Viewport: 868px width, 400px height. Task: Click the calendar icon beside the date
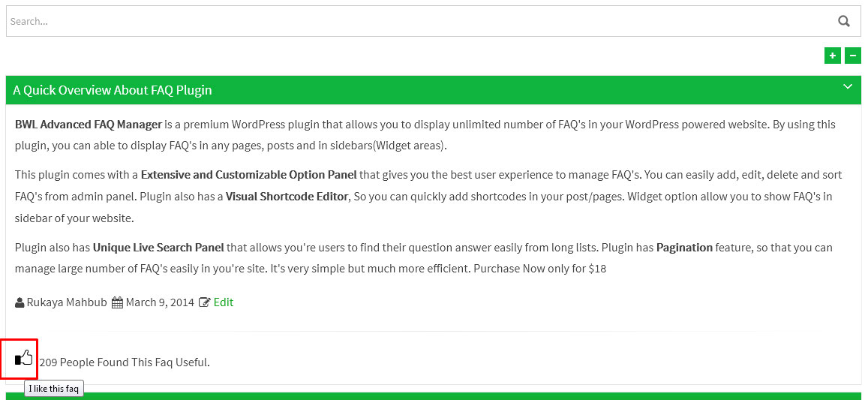click(x=117, y=302)
